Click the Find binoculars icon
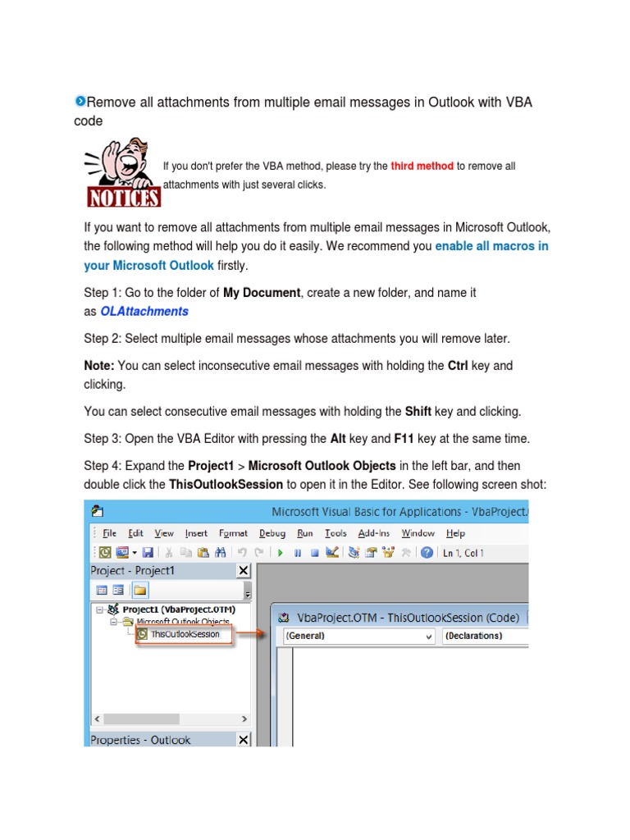 point(220,552)
